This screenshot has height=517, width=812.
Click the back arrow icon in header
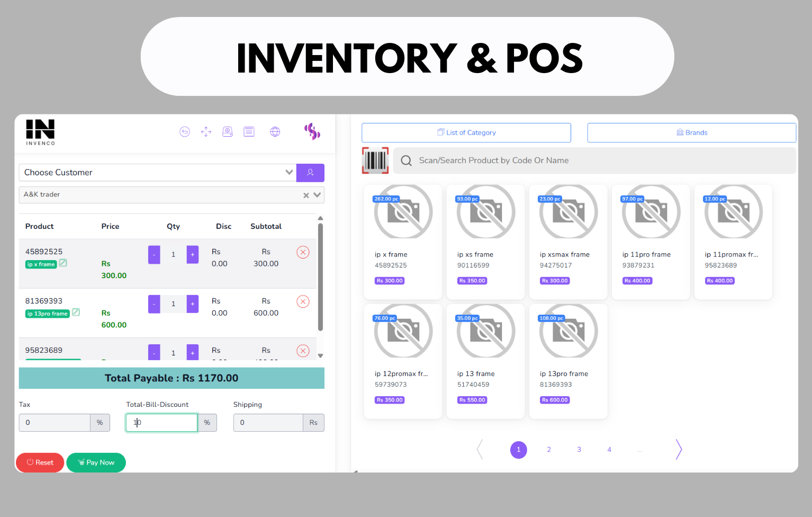coord(185,132)
